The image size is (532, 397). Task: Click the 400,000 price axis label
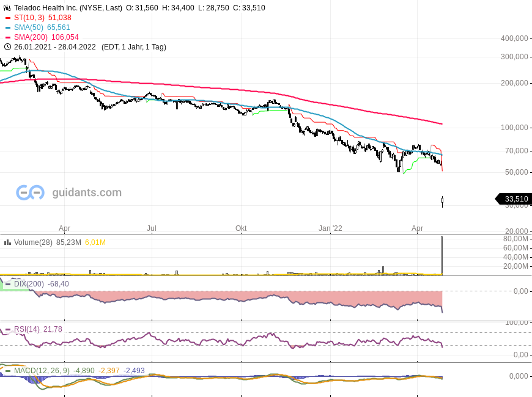pos(514,38)
